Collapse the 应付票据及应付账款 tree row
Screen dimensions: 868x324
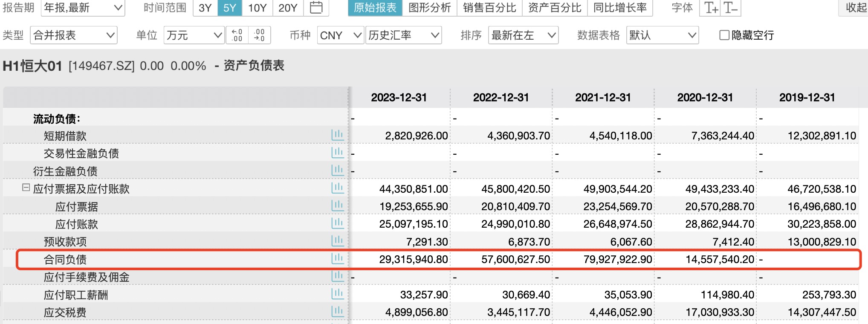(26, 188)
